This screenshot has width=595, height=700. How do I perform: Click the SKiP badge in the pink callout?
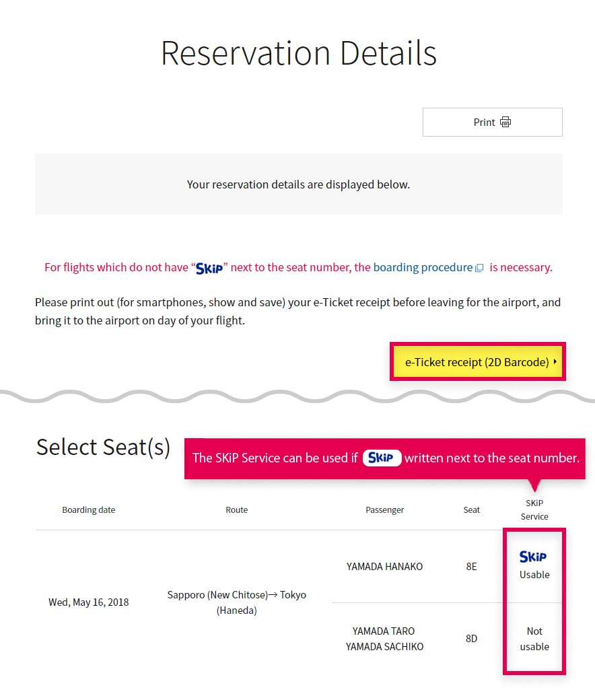coord(382,458)
